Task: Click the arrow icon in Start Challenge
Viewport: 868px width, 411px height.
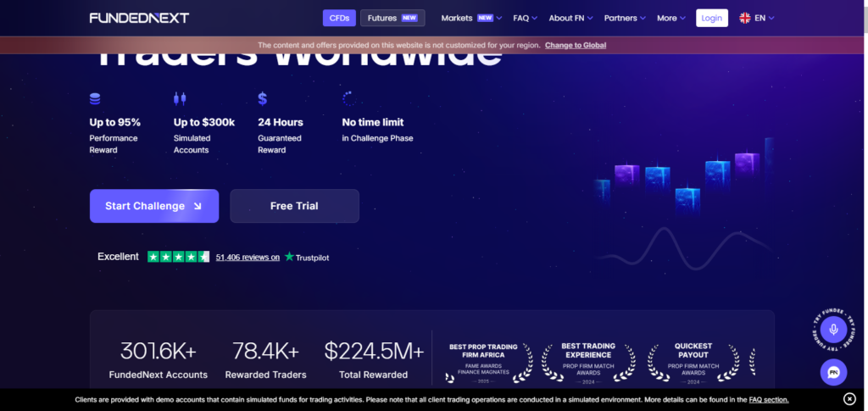Action: [x=198, y=206]
